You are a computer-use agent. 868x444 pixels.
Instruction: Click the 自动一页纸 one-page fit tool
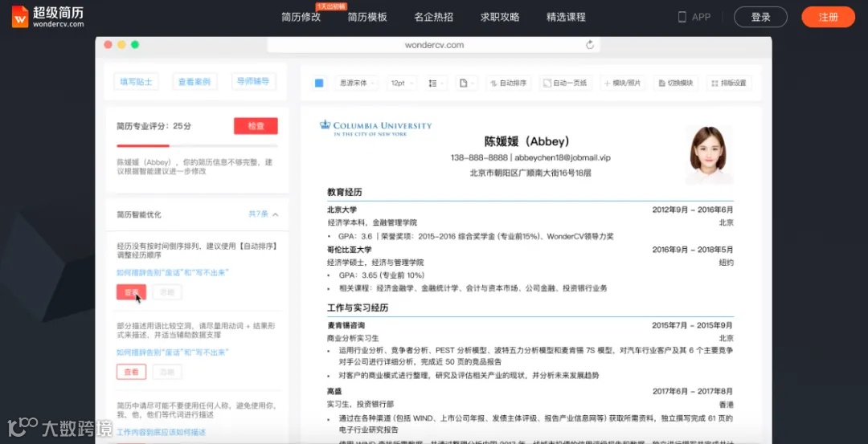pos(565,83)
